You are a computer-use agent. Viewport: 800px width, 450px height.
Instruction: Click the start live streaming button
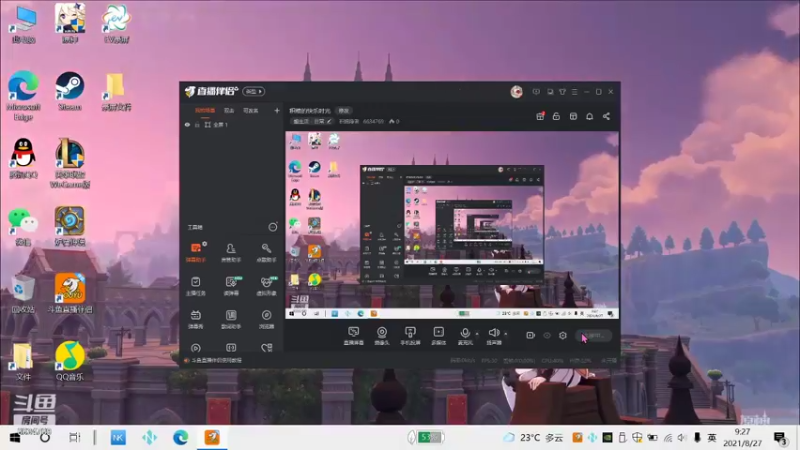(593, 335)
